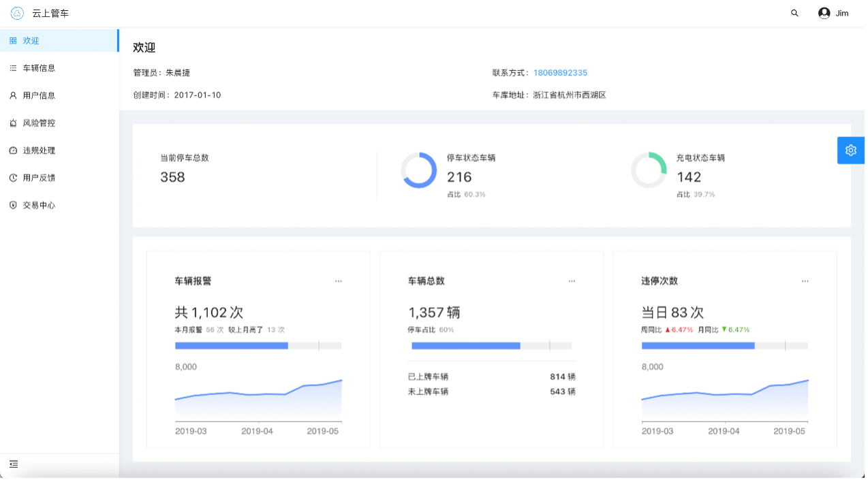Click the Jim username label
Image resolution: width=868 pixels, height=480 pixels.
coord(842,13)
